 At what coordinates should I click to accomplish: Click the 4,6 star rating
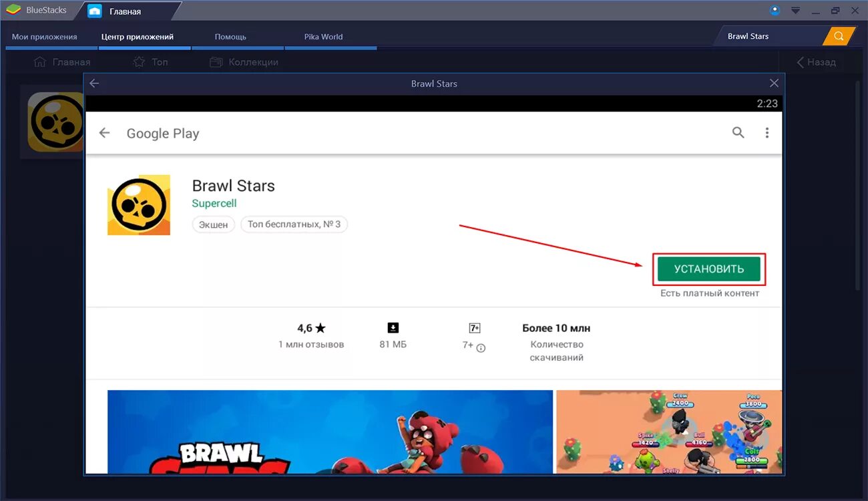(x=311, y=328)
